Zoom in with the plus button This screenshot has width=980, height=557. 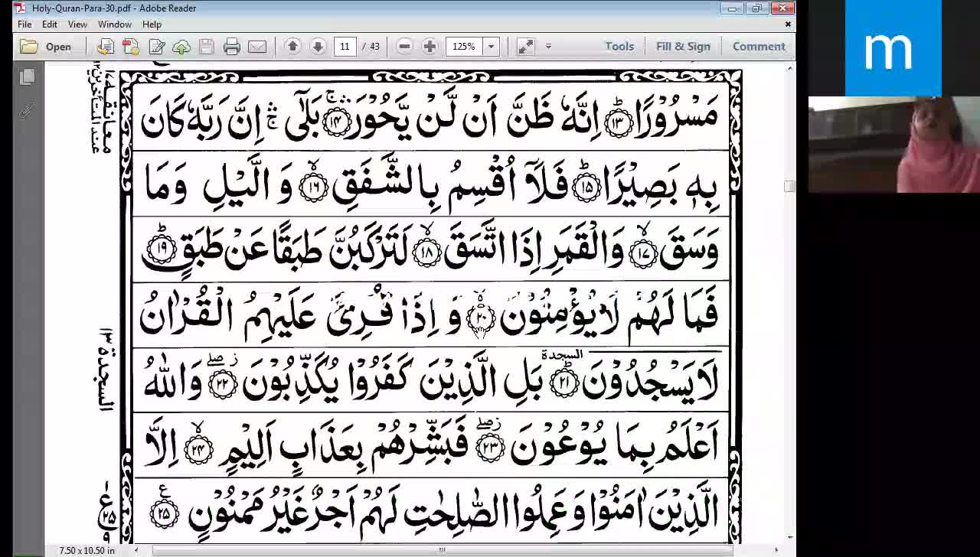pos(430,47)
